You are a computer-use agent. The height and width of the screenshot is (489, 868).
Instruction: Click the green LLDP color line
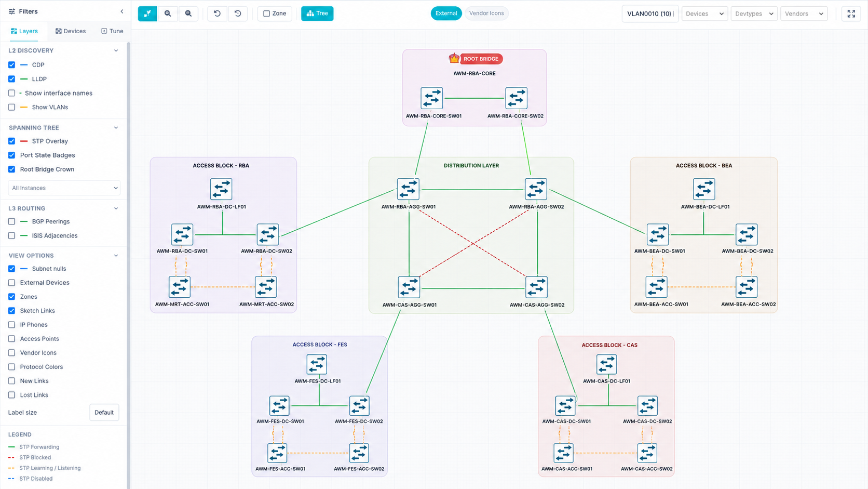coord(24,79)
